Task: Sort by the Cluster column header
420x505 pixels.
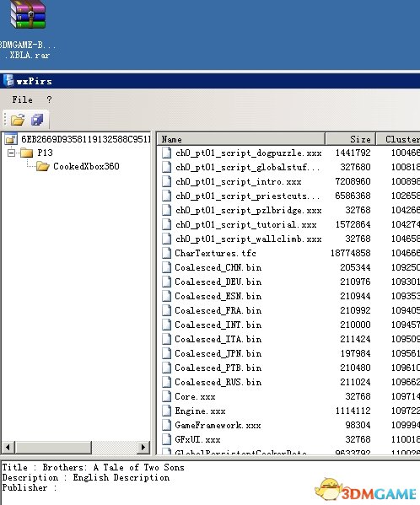Action: click(398, 139)
